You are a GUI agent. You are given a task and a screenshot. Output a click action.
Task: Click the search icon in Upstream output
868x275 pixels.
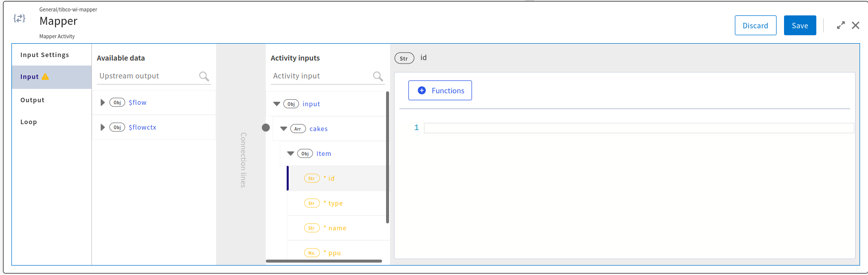[x=204, y=76]
